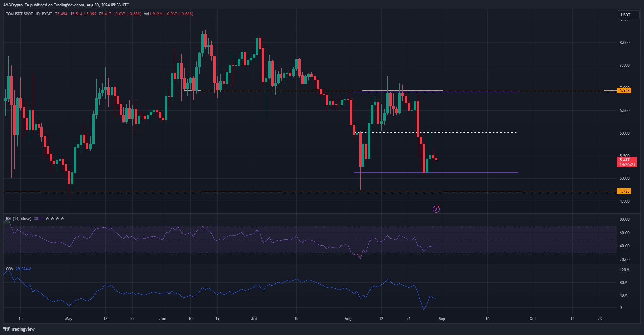
Task: Select the upper purple resistance line
Action: (465, 92)
